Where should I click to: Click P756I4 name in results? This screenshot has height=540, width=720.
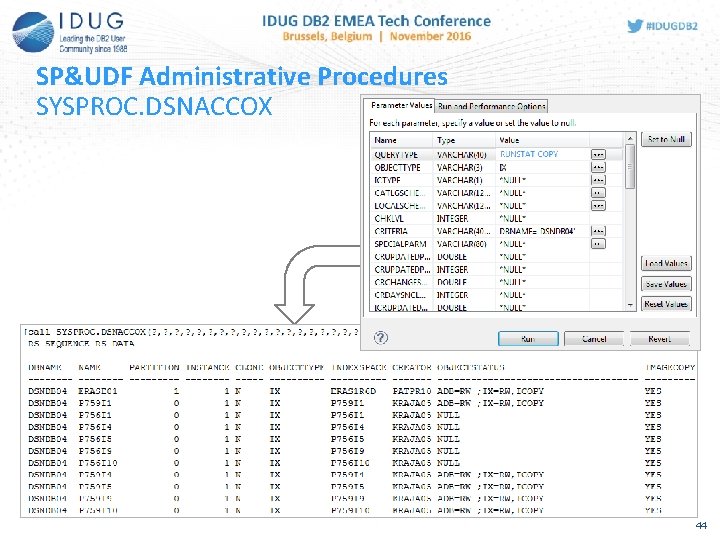95,427
